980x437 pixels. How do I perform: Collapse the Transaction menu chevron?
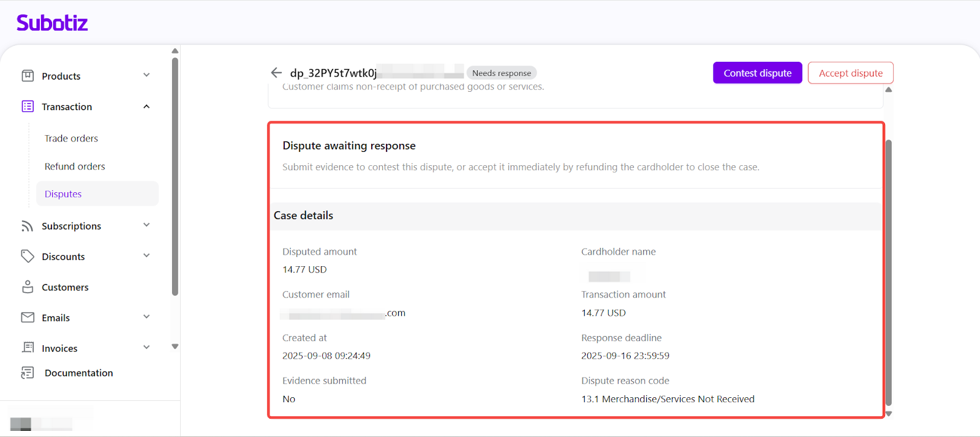click(146, 106)
